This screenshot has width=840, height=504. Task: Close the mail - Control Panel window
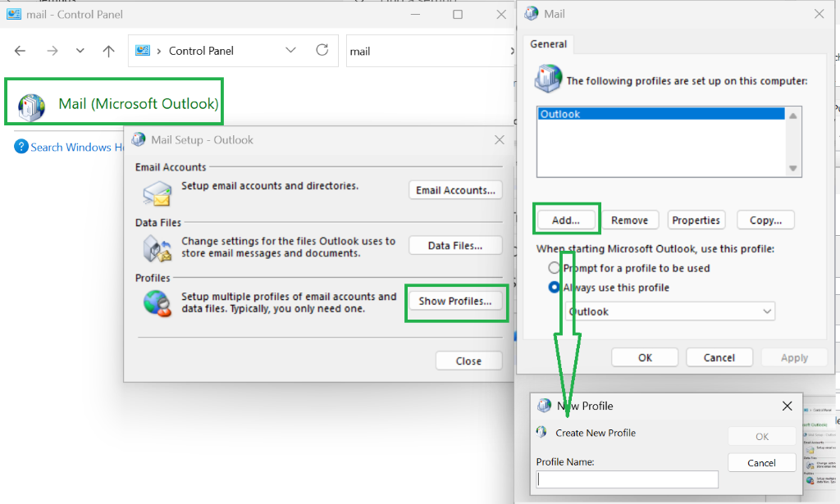point(501,15)
